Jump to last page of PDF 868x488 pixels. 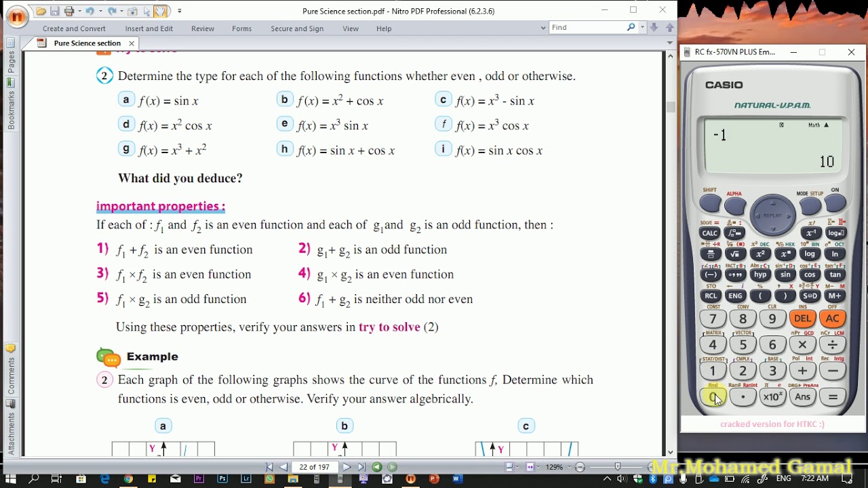pos(361,467)
